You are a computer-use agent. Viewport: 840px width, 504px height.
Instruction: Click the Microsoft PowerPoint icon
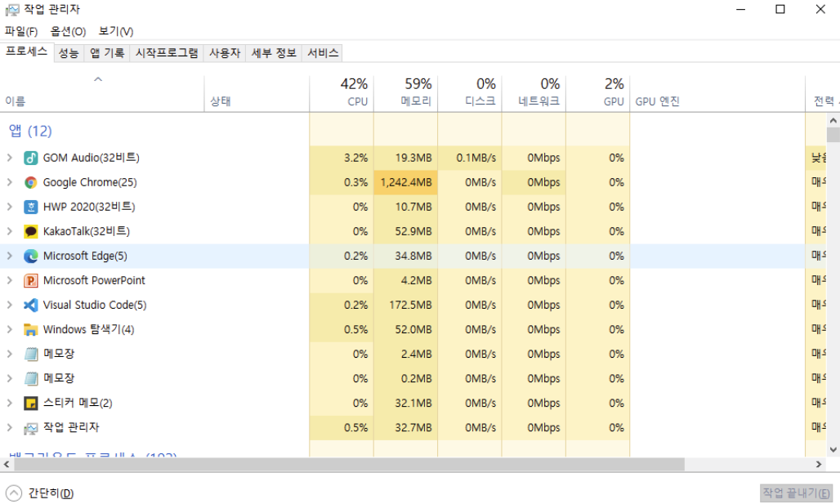(x=30, y=281)
